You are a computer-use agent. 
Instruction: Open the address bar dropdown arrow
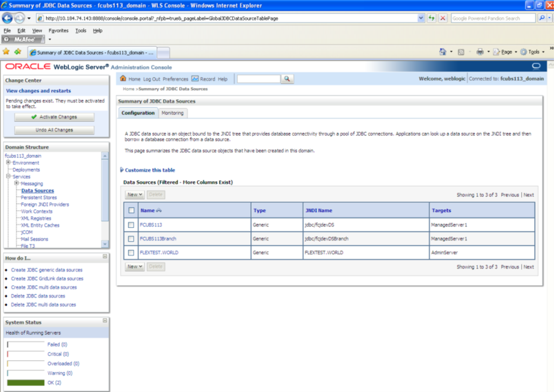click(421, 18)
